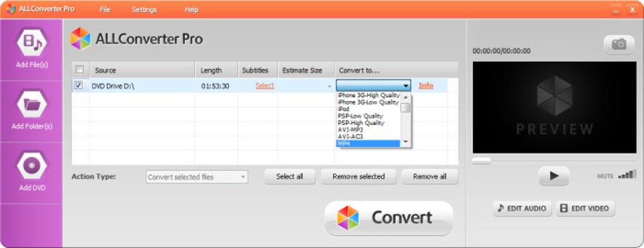Open the Info link for DVD row
This screenshot has width=644, height=248.
pyautogui.click(x=426, y=85)
